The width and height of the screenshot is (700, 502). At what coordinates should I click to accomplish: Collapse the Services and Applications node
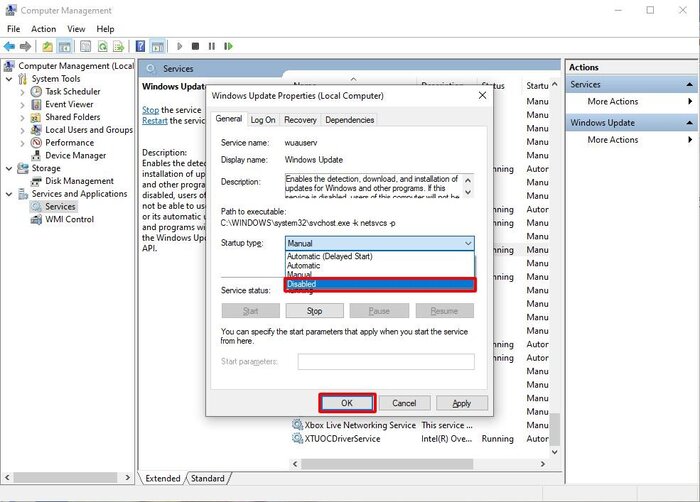click(9, 194)
